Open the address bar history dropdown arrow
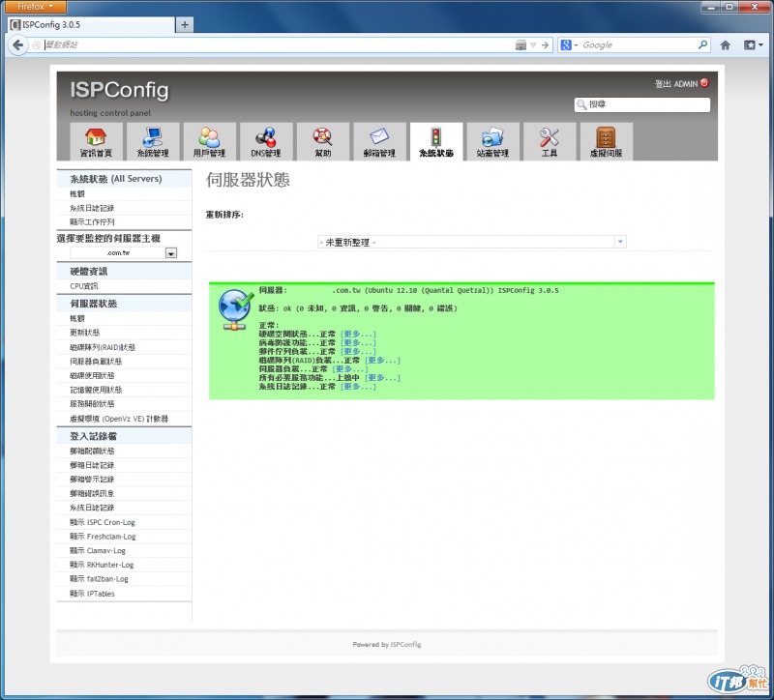Screen dimensions: 774x700 (533, 44)
